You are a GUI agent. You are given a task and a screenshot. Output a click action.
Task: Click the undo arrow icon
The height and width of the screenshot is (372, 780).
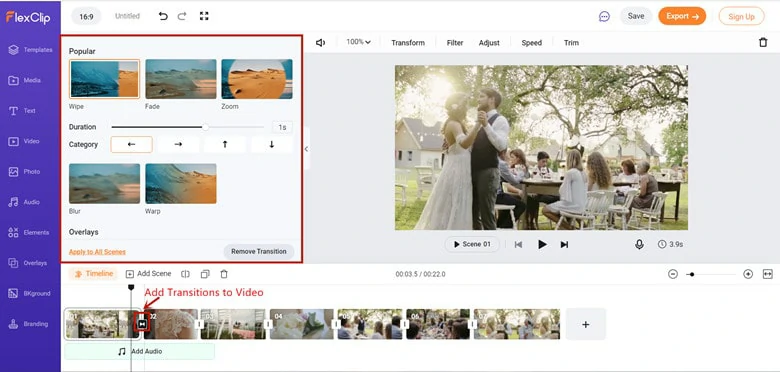click(x=163, y=16)
